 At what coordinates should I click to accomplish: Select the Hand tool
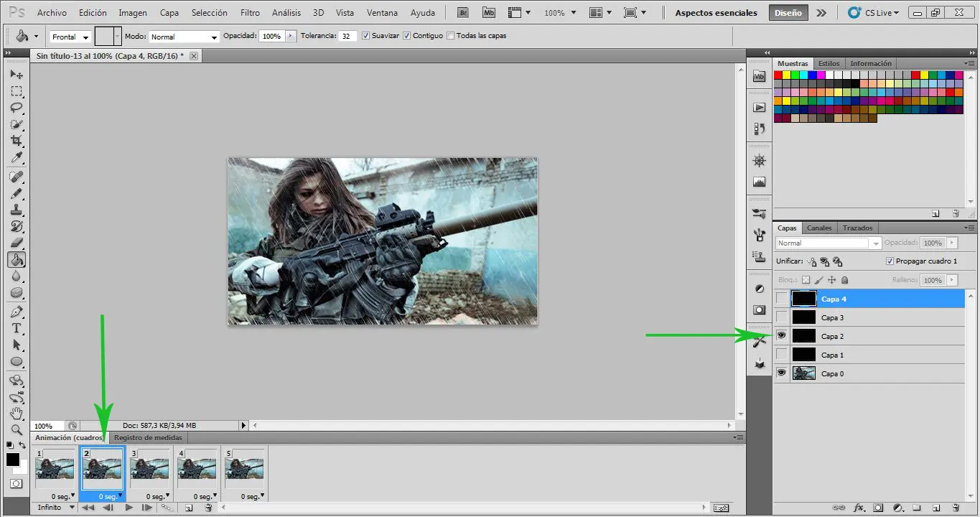click(x=17, y=414)
